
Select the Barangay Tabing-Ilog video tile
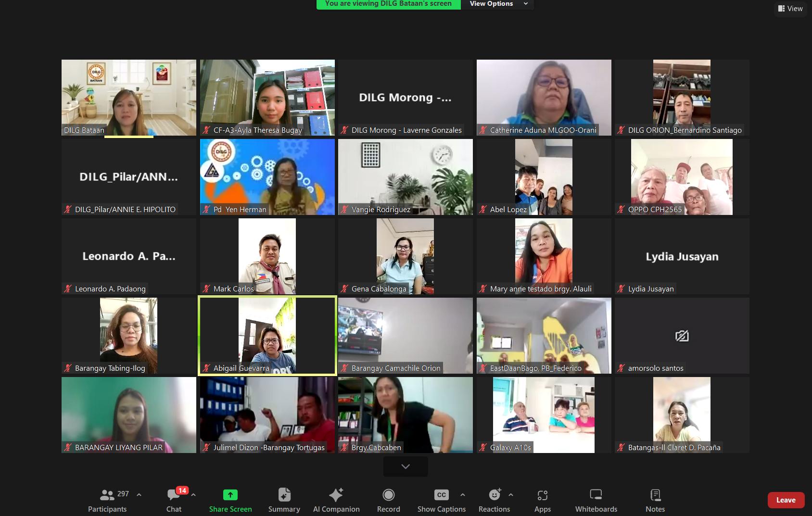coord(129,336)
